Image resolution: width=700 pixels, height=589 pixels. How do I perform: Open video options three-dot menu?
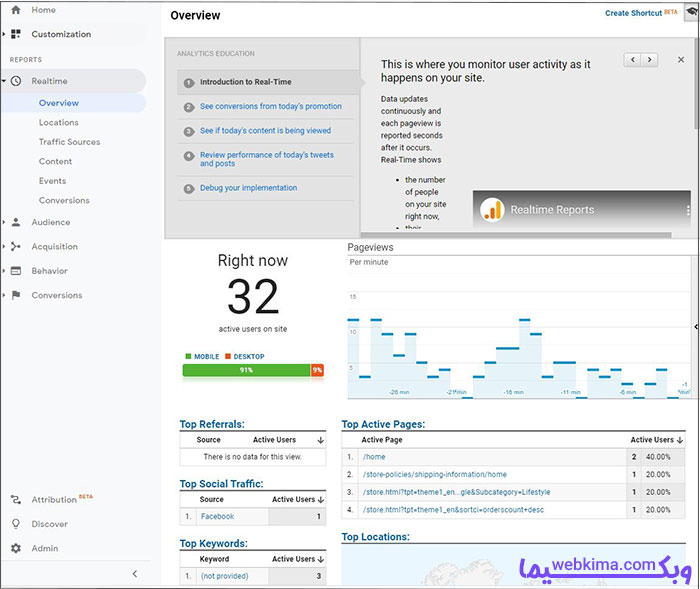pyautogui.click(x=688, y=211)
